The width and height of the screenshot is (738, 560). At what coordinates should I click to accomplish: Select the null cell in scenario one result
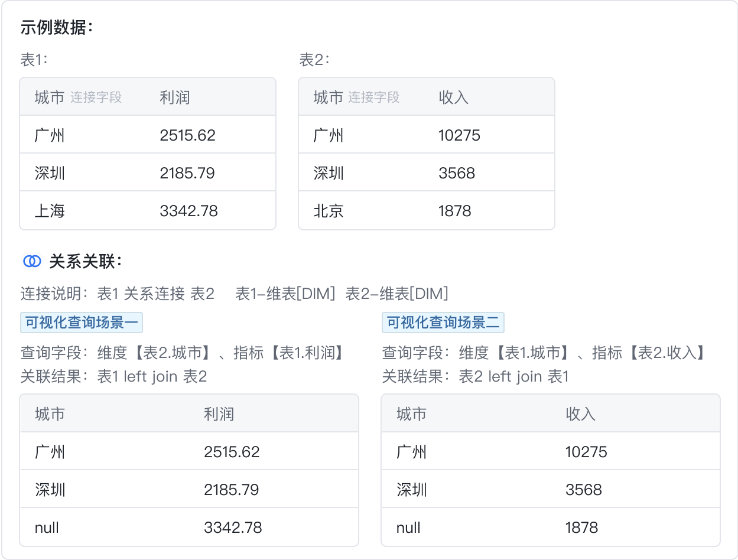click(47, 528)
